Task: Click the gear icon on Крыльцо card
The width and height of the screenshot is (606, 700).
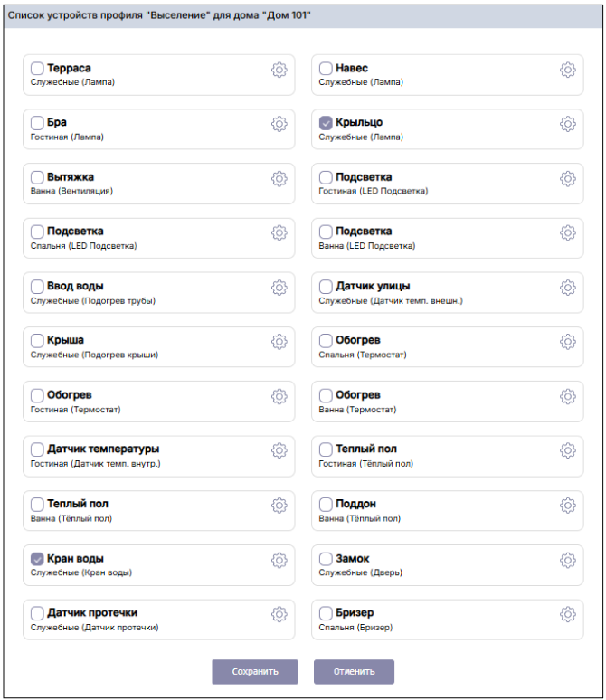Action: click(x=568, y=124)
